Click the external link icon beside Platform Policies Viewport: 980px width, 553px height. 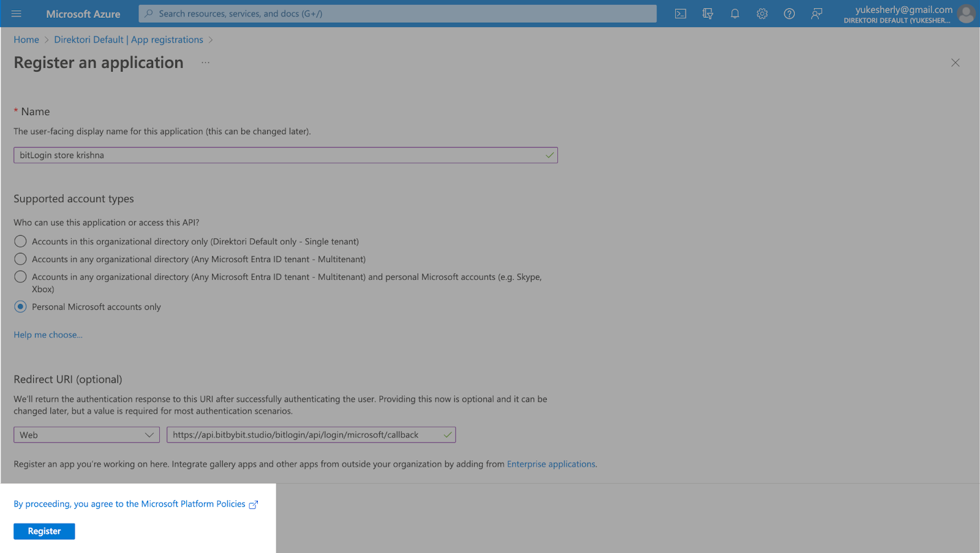coord(254,505)
